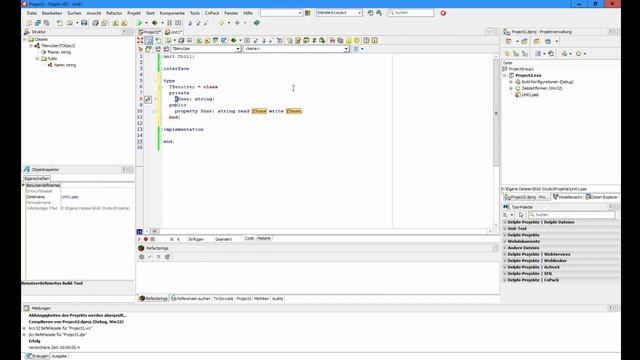Click the Refactorings panel delete X icon
Screen dimensions: 640x360
[x=159, y=257]
